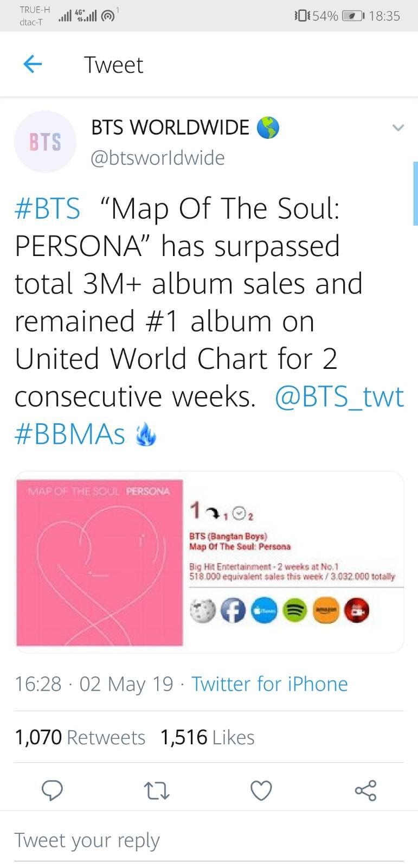Tap the BTS WORLDWIDE display name

[x=170, y=127]
